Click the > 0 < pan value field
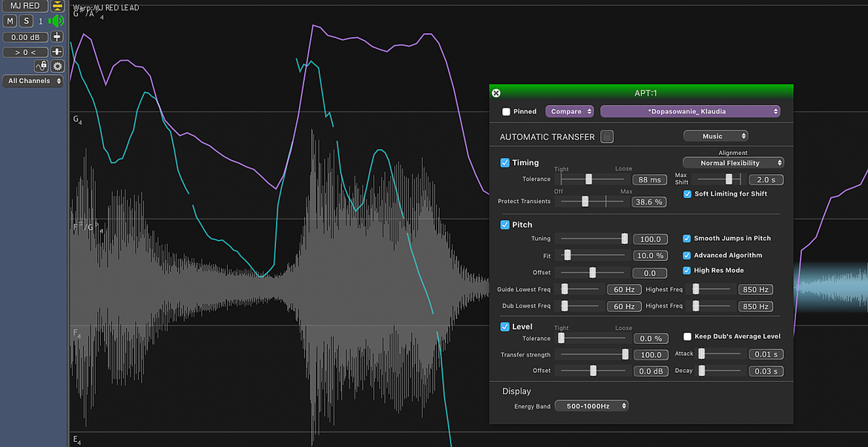 point(25,52)
